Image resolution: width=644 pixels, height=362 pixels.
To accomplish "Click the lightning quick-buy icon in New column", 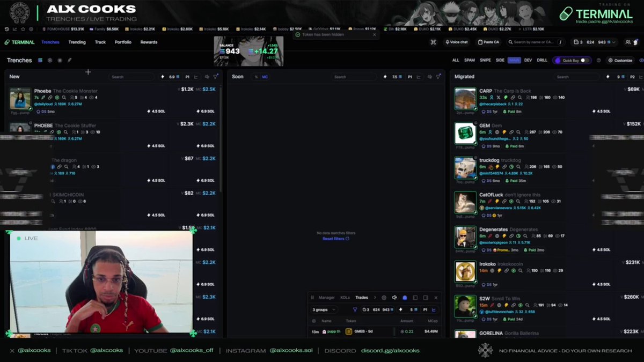I will point(163,77).
